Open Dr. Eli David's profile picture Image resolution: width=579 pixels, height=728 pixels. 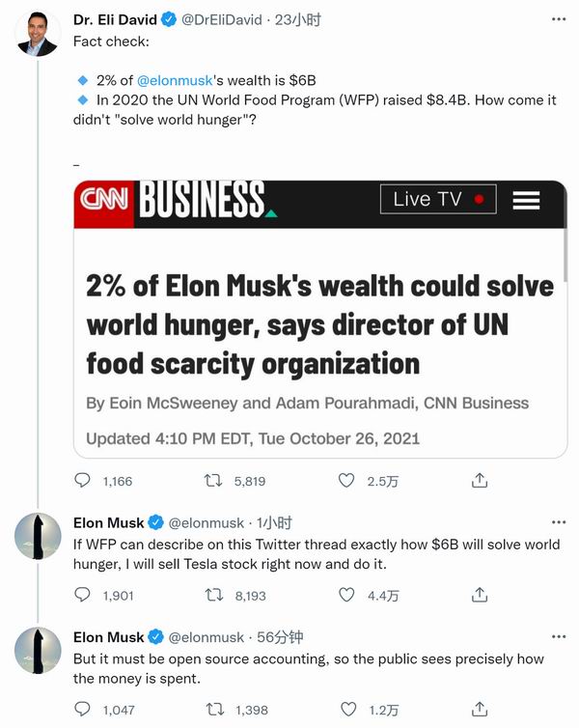(x=37, y=34)
